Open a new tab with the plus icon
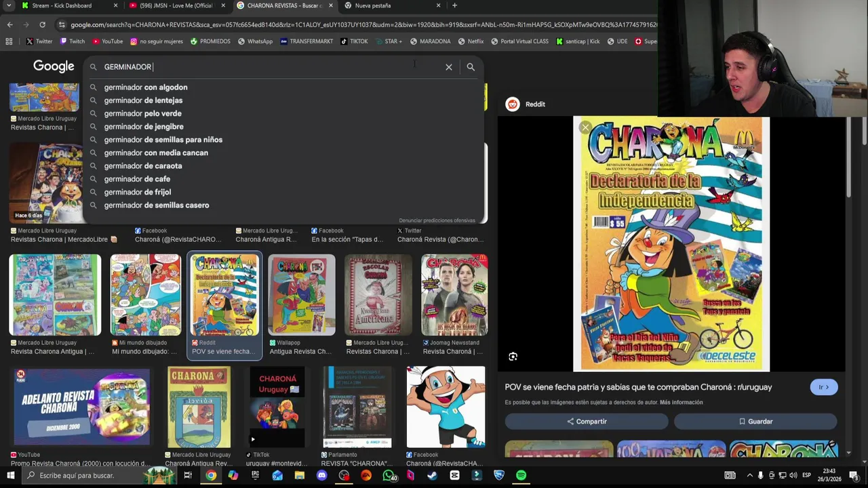The height and width of the screenshot is (488, 868). coord(454,5)
